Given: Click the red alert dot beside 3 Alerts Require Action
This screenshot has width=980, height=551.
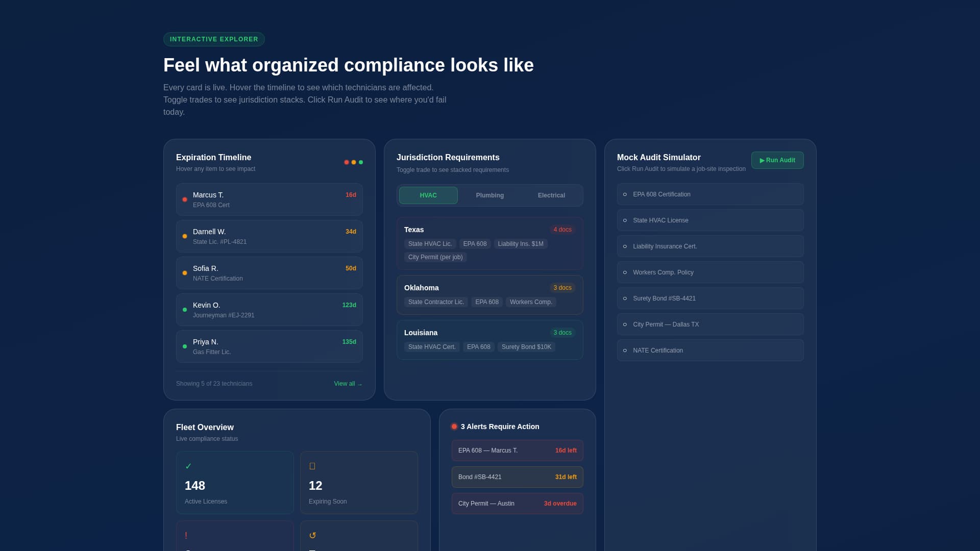Looking at the screenshot, I should coord(454,427).
